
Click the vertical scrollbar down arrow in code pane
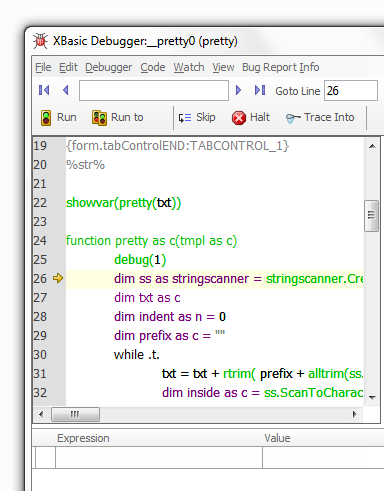coord(372,397)
